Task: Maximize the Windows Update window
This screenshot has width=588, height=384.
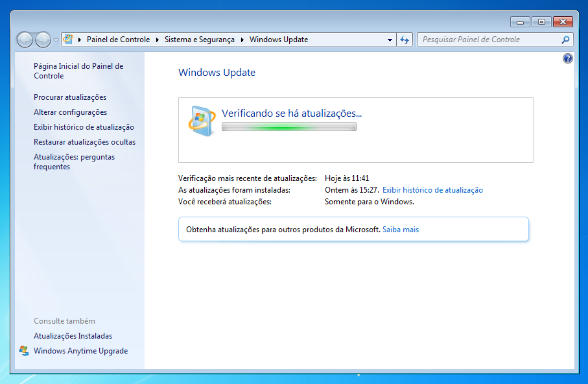Action: [x=541, y=22]
